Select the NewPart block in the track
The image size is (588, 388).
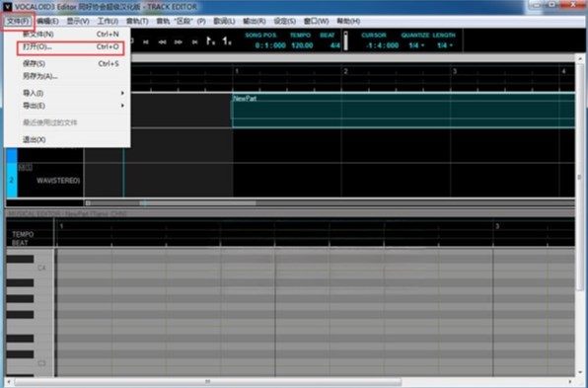point(404,111)
